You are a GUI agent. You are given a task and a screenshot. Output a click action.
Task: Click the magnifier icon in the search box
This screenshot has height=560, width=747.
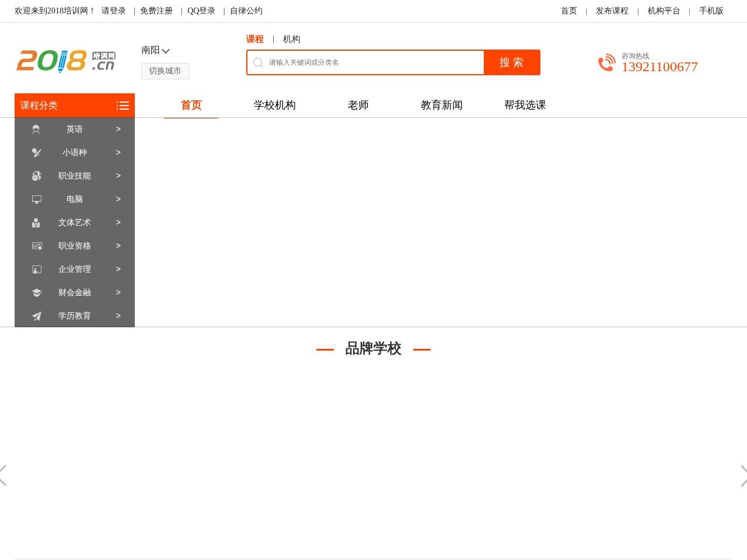tap(258, 62)
